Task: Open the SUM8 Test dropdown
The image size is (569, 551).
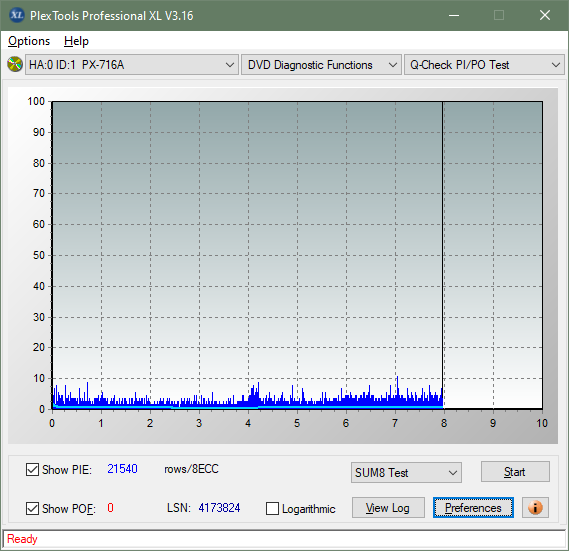Action: 406,473
